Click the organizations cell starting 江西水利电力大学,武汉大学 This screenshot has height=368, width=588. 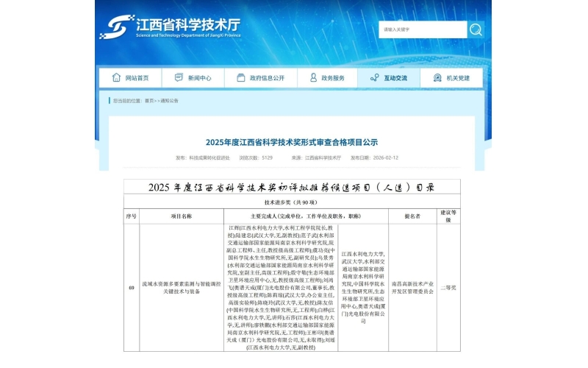[363, 288]
